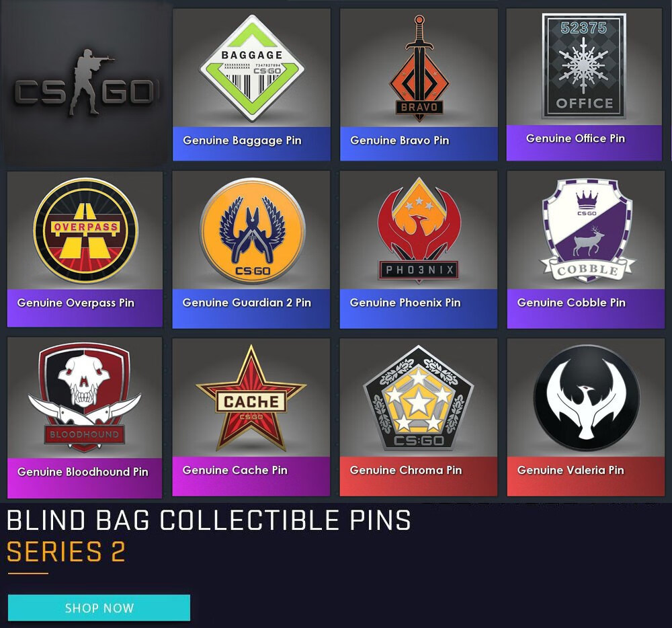
Task: Click the Genuine Chroma Pin label bar
Action: tap(418, 471)
